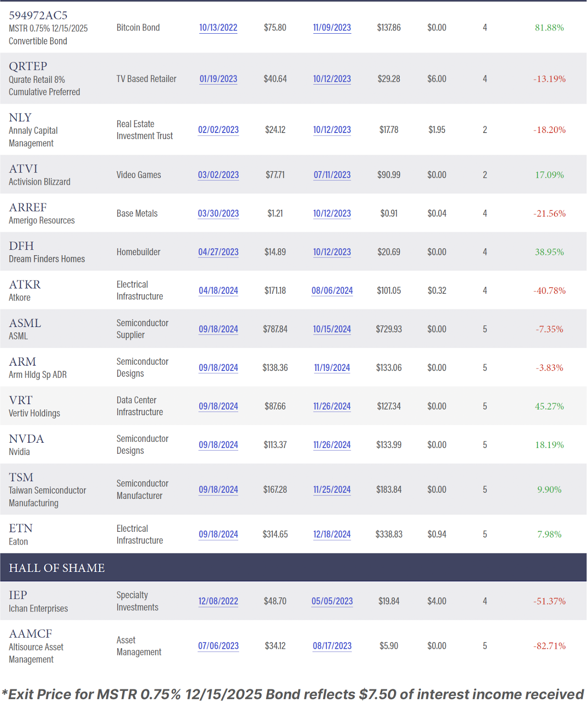Open the 10/15/2024 exit date link
588x709 pixels.
(x=332, y=329)
